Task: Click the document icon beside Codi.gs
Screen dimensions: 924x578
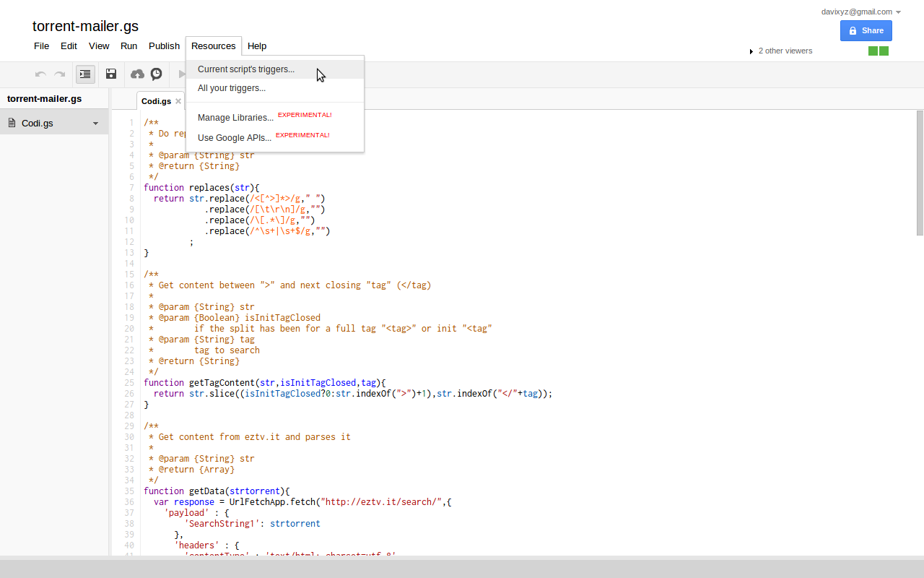Action: 12,123
